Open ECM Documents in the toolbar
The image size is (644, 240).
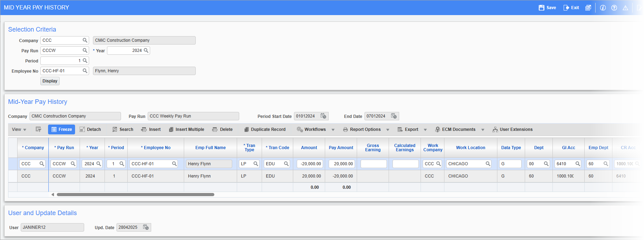tap(455, 129)
